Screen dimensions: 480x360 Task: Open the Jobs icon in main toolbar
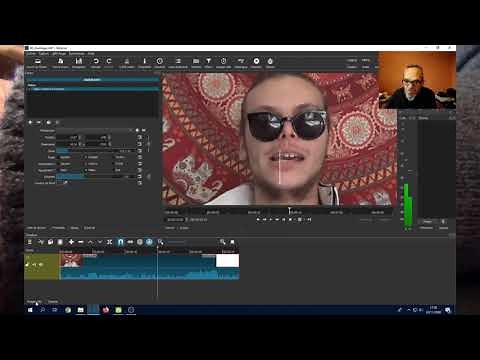tap(270, 61)
